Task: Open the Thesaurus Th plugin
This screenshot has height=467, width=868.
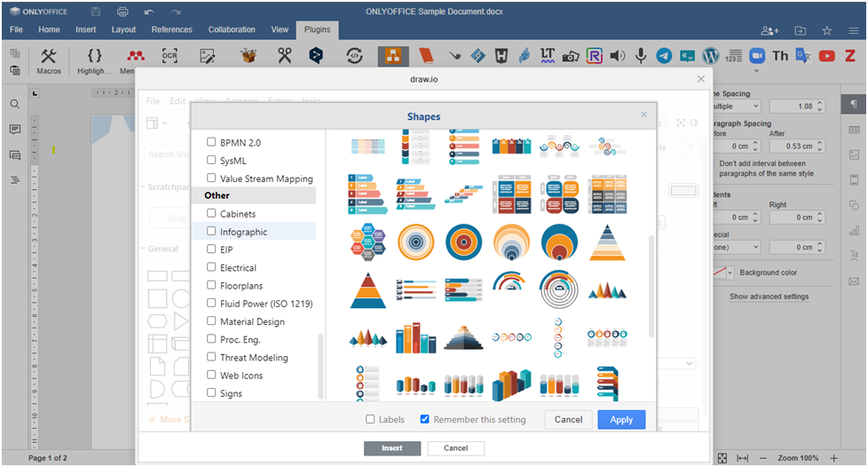Action: 780,55
